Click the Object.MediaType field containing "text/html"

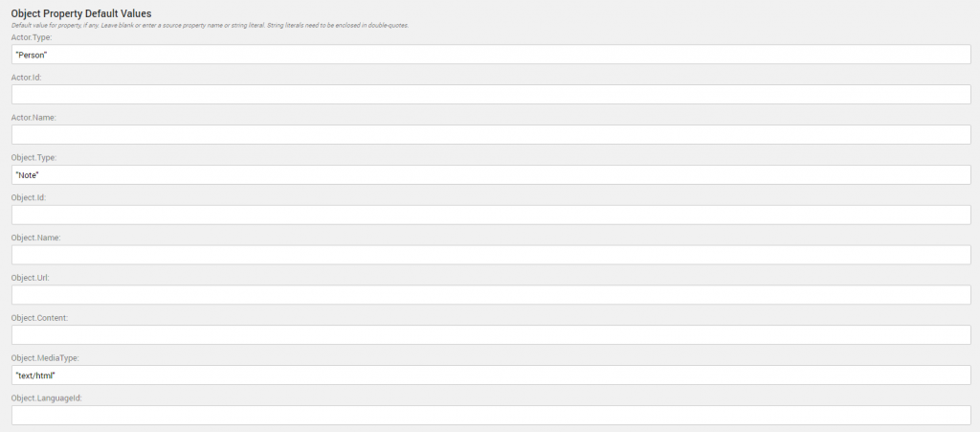tap(491, 375)
